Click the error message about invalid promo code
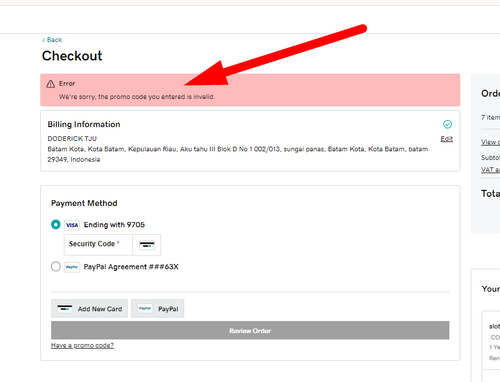 [x=137, y=97]
